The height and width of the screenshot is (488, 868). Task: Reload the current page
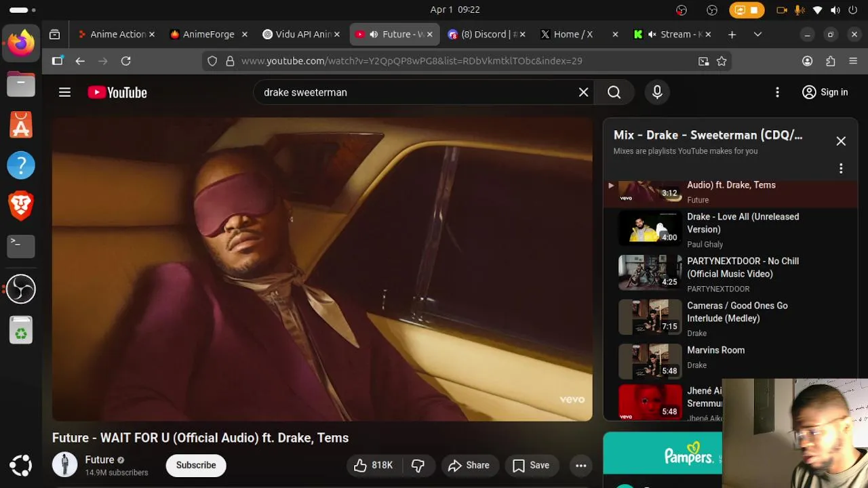click(125, 61)
